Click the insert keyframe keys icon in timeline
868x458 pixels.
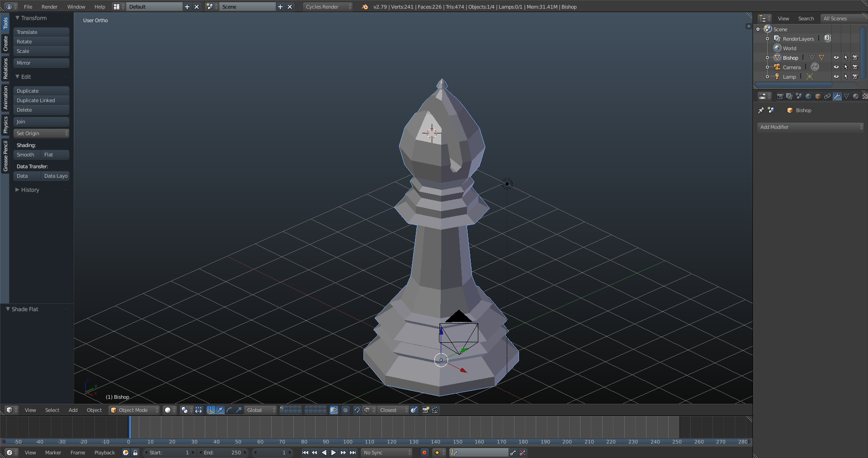click(x=513, y=453)
